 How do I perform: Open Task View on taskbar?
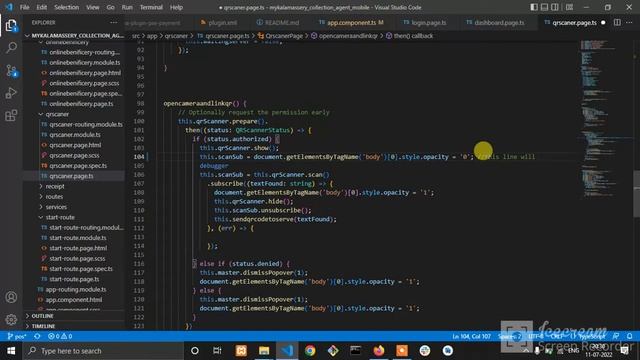217,351
